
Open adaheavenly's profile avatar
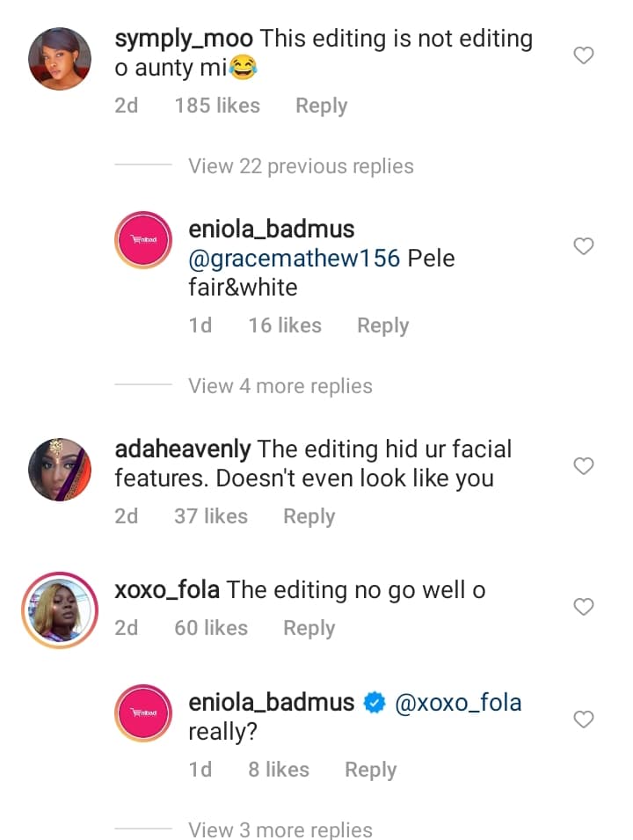(61, 470)
